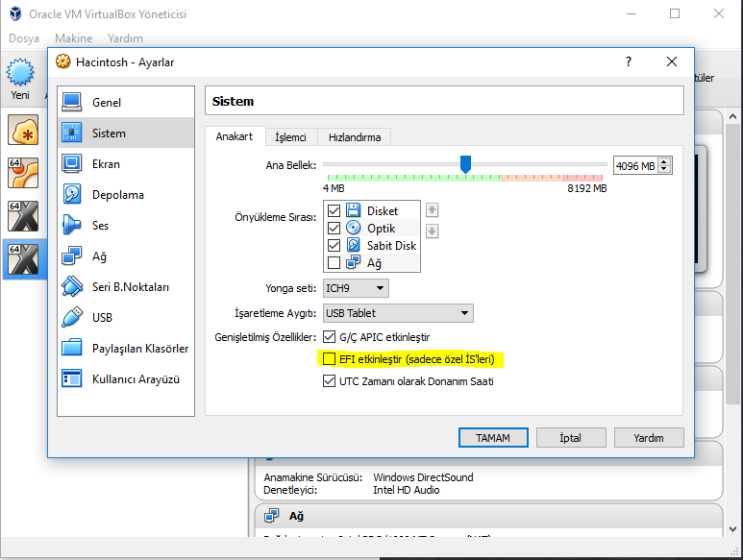Close the Hacintosh Ayarlar dialog
The width and height of the screenshot is (743, 560).
[672, 61]
